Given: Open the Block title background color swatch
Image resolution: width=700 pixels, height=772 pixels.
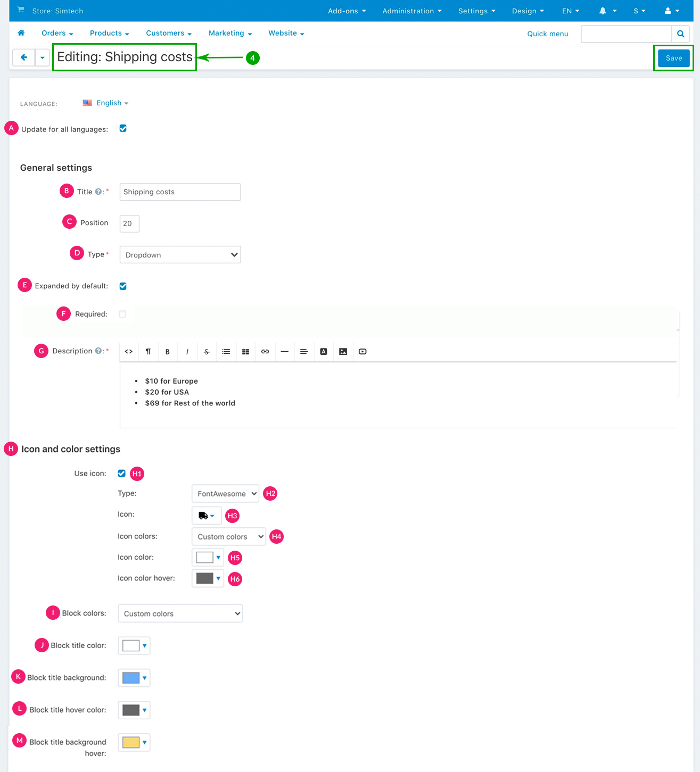Looking at the screenshot, I should (x=134, y=678).
